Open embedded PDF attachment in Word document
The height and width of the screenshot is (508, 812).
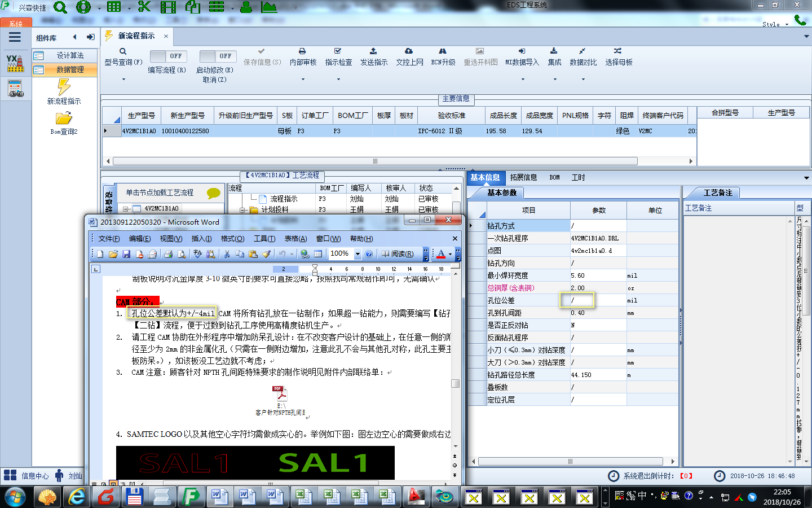280,401
